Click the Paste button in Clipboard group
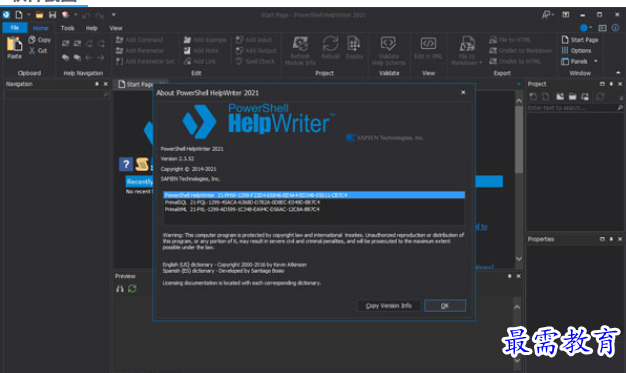Image resolution: width=626 pixels, height=373 pixels. 14,48
